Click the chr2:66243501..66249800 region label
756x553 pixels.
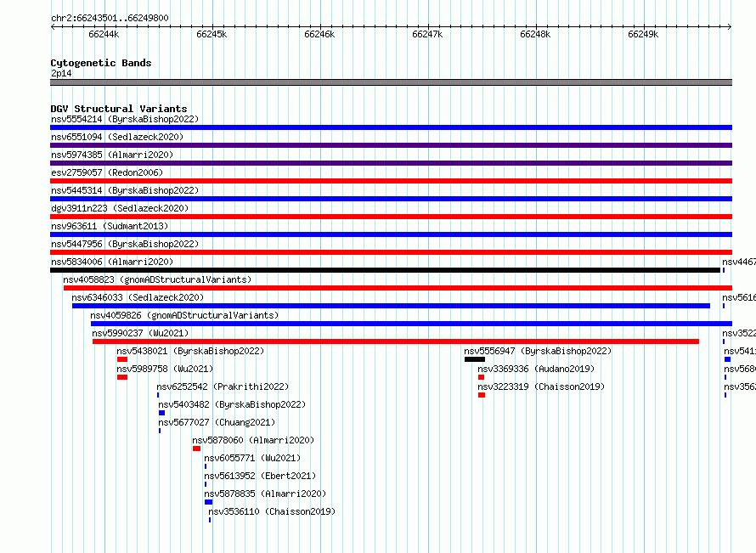(x=110, y=18)
